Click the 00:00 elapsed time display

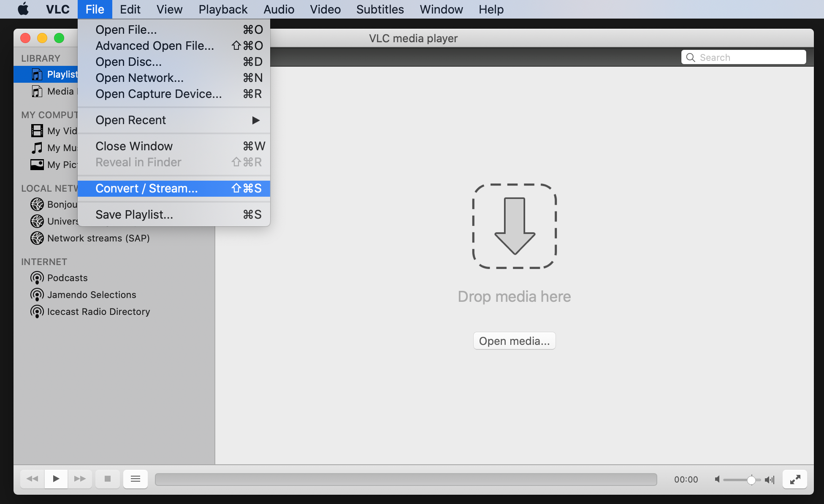coord(686,480)
